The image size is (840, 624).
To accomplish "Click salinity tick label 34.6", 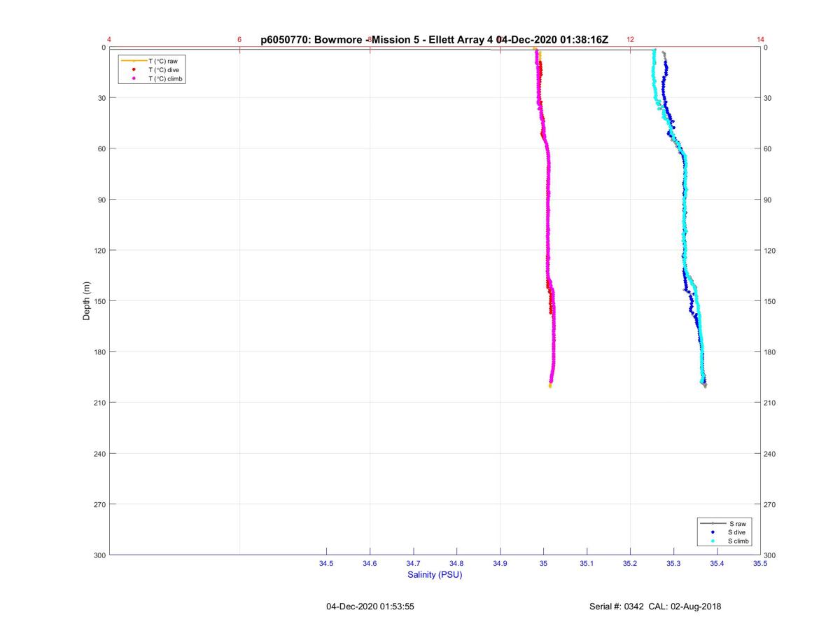I will tap(370, 563).
